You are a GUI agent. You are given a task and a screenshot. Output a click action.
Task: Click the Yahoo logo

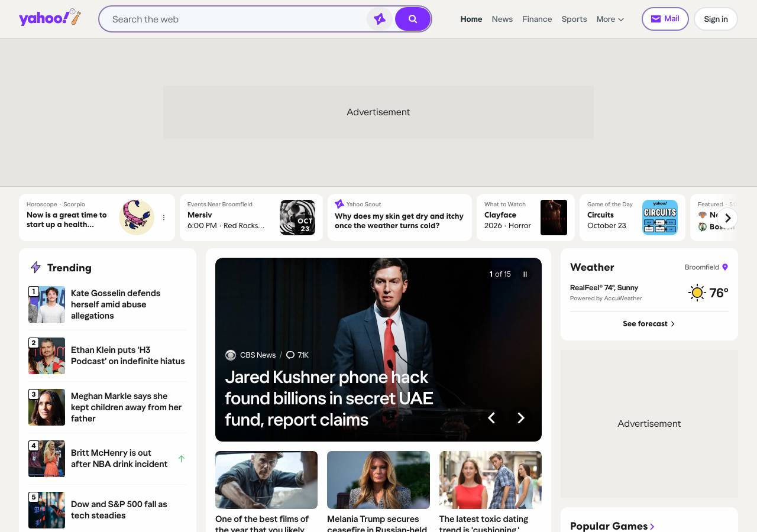[50, 18]
